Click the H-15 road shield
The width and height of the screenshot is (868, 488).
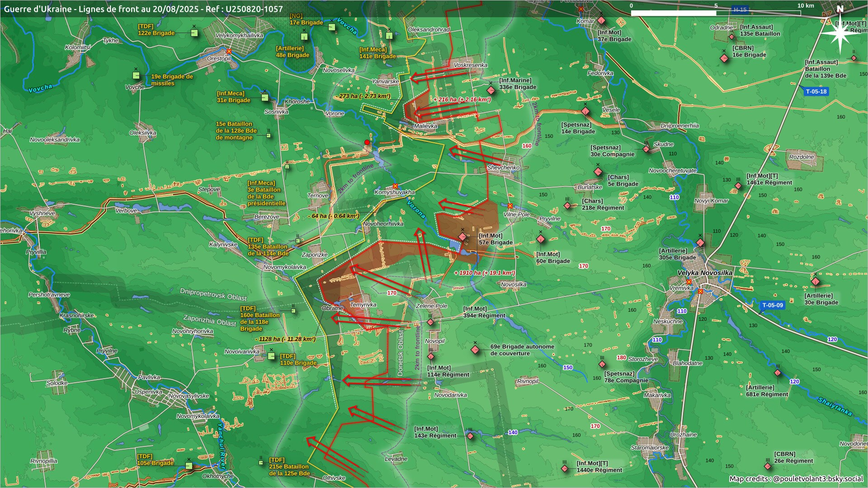point(740,9)
